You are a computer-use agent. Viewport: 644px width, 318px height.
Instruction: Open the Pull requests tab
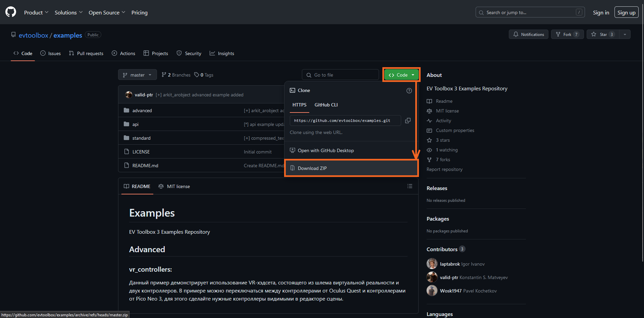click(86, 53)
